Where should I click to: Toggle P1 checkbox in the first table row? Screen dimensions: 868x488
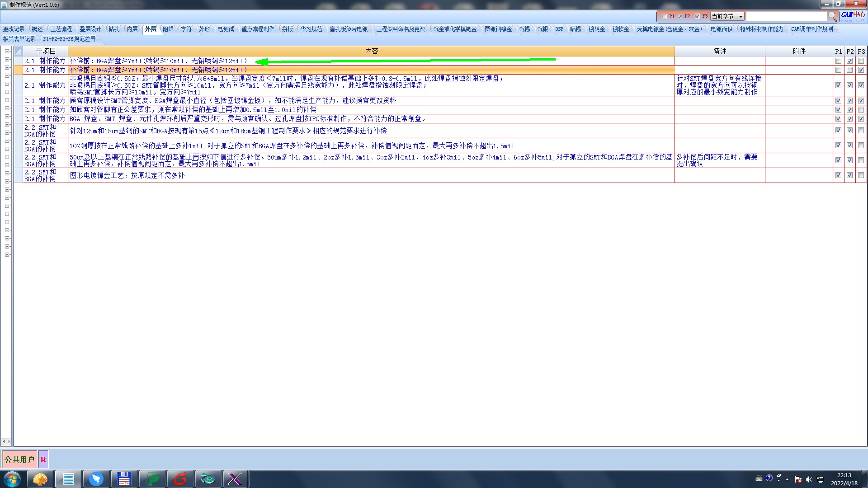click(x=838, y=61)
